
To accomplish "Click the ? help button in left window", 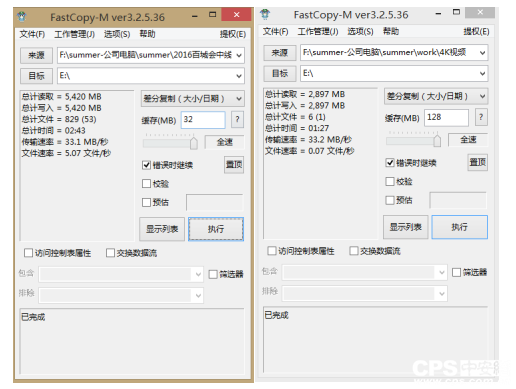I will (x=237, y=119).
